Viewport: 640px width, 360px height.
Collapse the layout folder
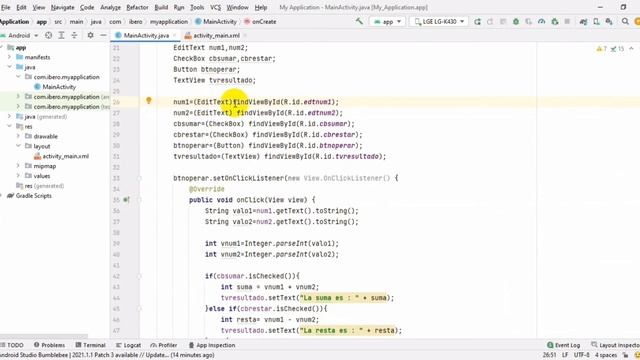tap(18, 146)
